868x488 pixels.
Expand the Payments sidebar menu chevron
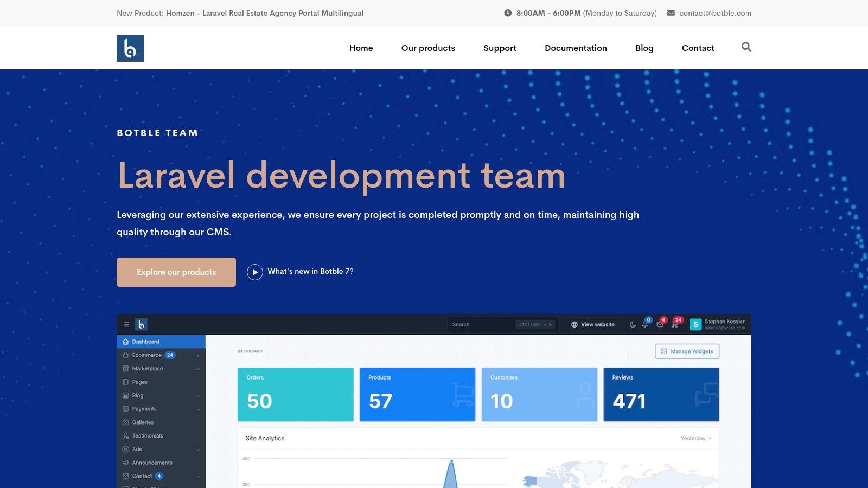pos(198,409)
